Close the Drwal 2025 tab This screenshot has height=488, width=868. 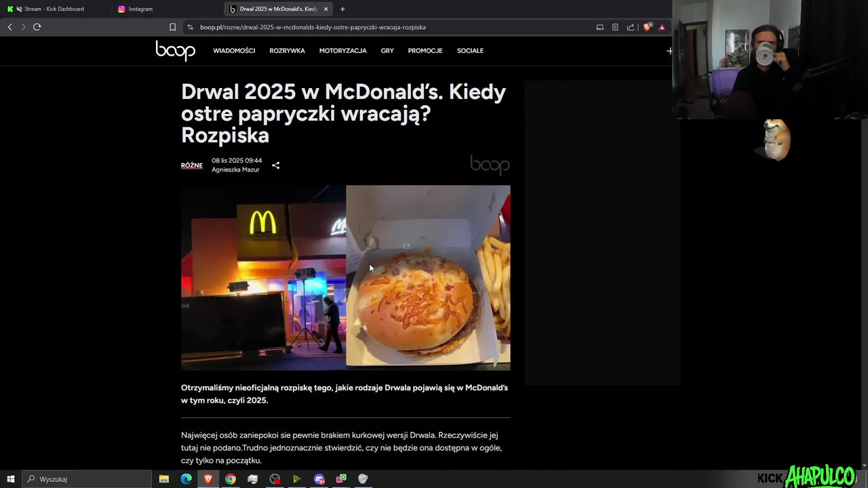pos(325,9)
